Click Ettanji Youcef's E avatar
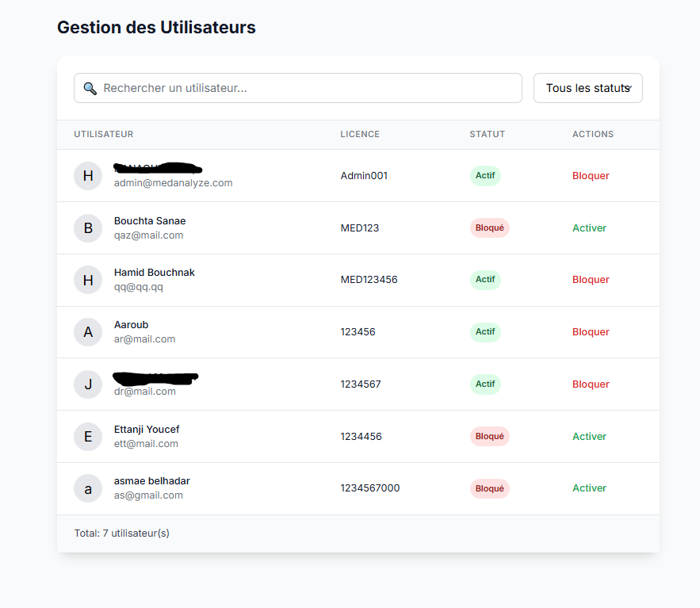Screen dimensions: 700x608 (x=88, y=437)
